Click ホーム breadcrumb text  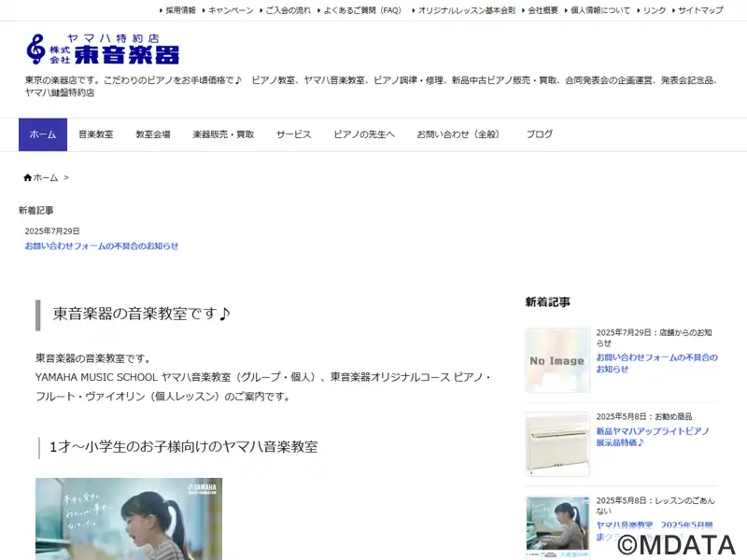pos(46,177)
